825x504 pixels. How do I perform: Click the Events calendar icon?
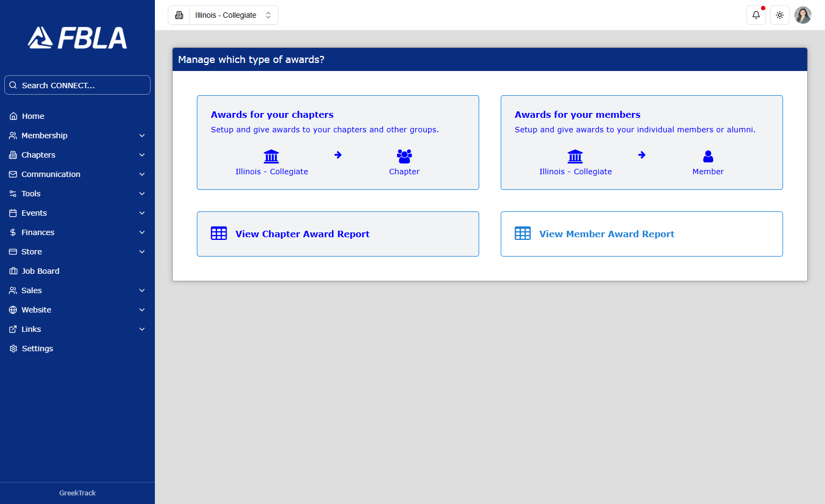(13, 213)
